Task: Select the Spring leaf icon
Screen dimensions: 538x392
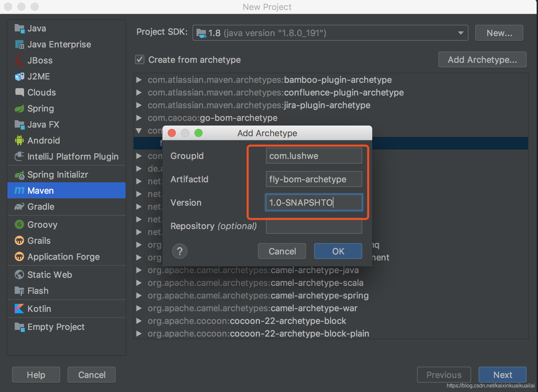Action: tap(19, 109)
